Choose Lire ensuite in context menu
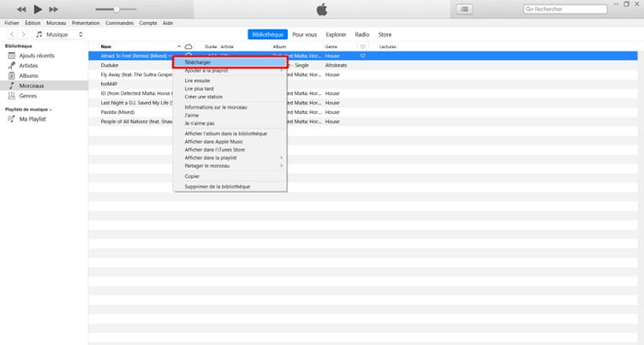 point(230,80)
